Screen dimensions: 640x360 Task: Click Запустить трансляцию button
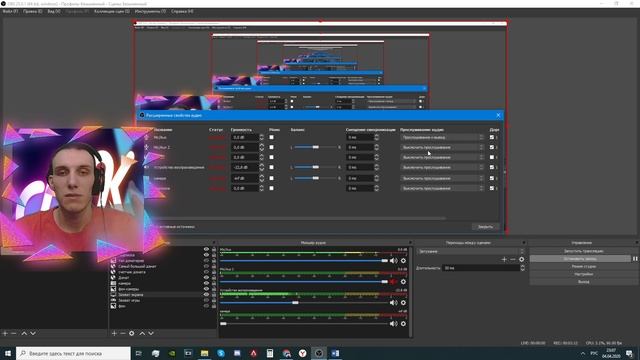click(x=584, y=251)
